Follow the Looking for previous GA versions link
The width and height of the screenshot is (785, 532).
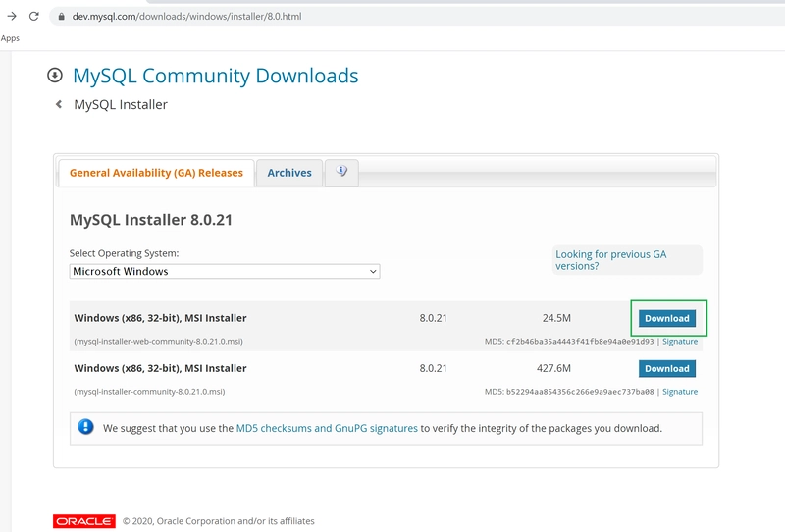point(610,260)
